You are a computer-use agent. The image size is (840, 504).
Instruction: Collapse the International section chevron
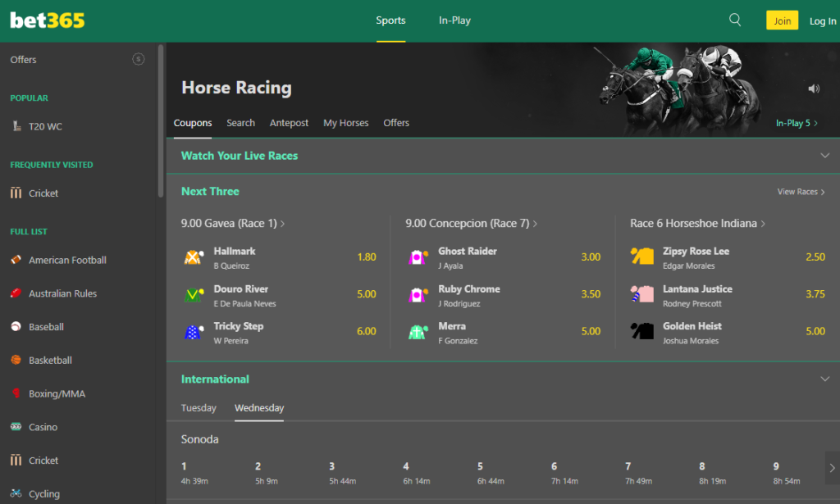(824, 379)
